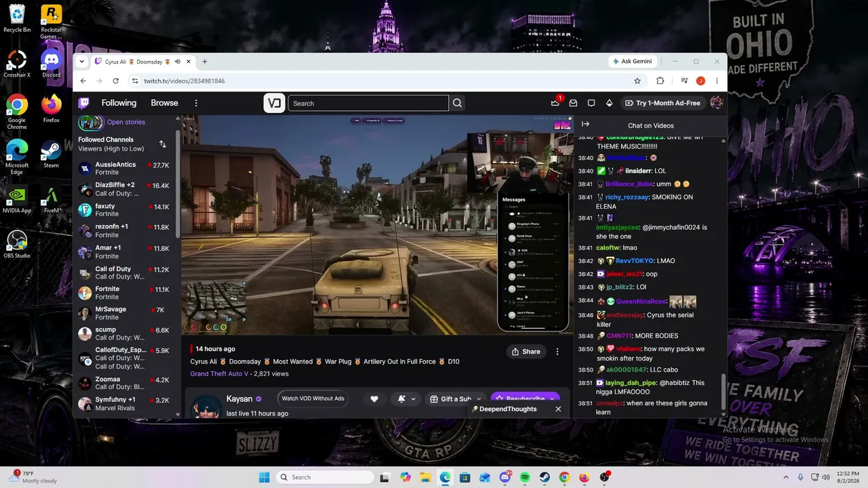Open the Chrome tab search dropdown
The width and height of the screenshot is (868, 488).
(x=82, y=62)
